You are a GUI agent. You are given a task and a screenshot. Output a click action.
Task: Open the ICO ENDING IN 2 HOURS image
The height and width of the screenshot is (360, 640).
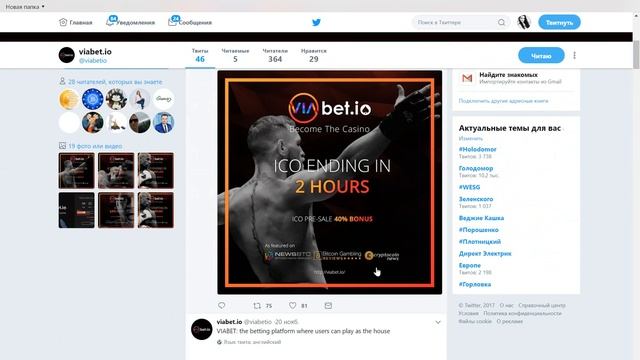329,182
